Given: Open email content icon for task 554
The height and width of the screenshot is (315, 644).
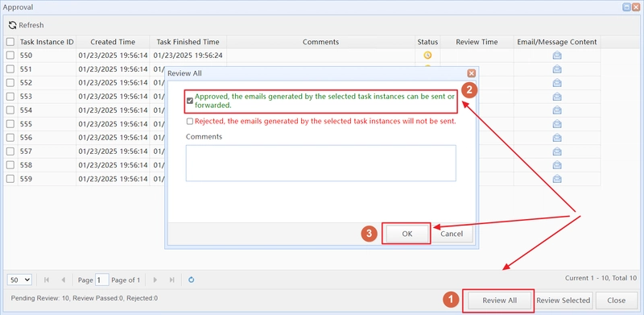Looking at the screenshot, I should pyautogui.click(x=557, y=110).
